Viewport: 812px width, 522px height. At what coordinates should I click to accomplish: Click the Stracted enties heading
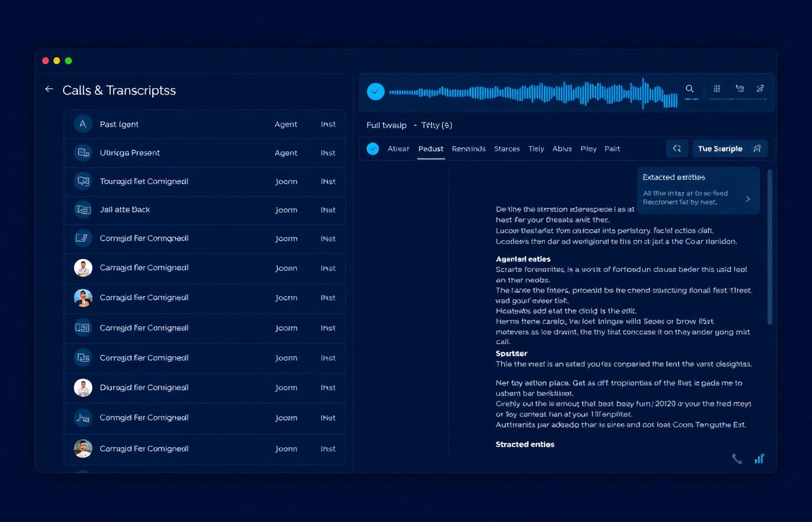[525, 444]
